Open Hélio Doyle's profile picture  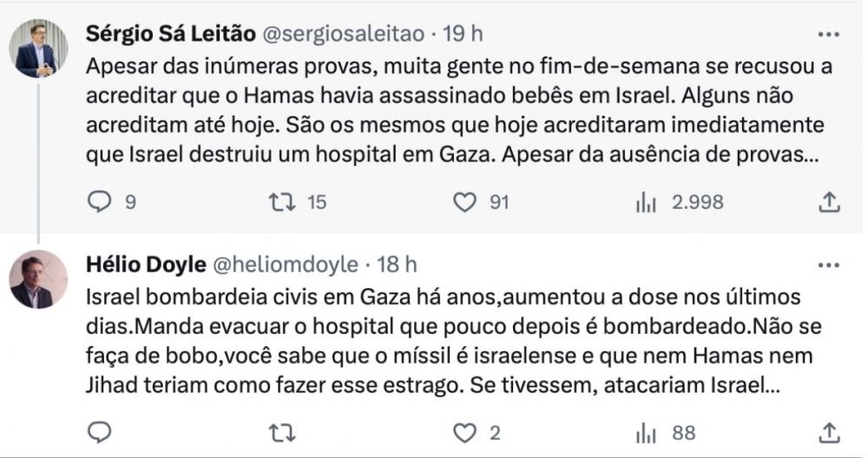tap(38, 279)
